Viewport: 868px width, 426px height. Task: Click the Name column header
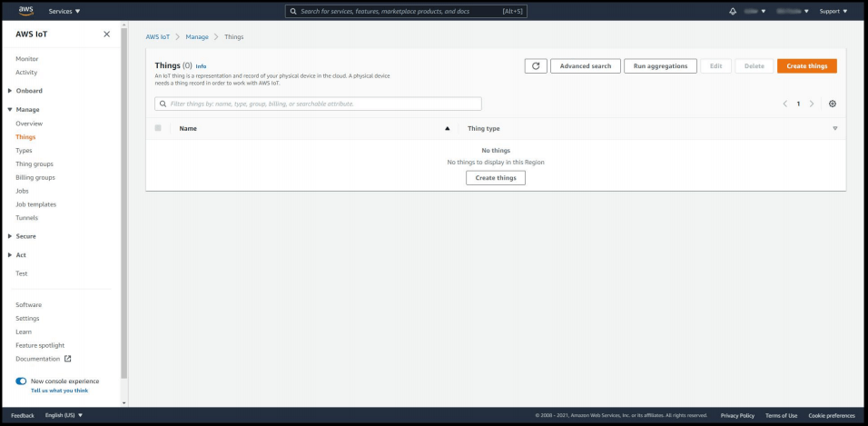tap(188, 128)
